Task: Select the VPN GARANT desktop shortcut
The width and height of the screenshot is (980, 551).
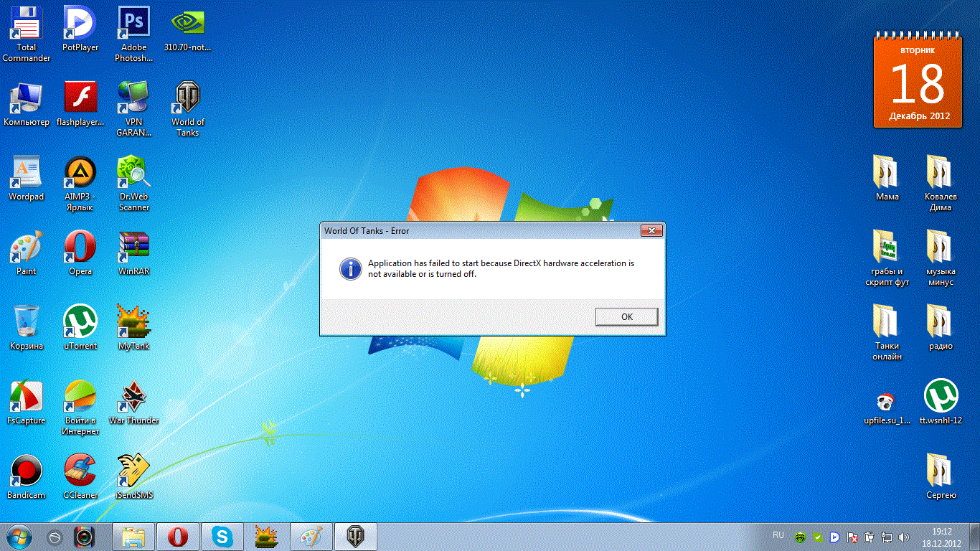Action: coord(134,108)
